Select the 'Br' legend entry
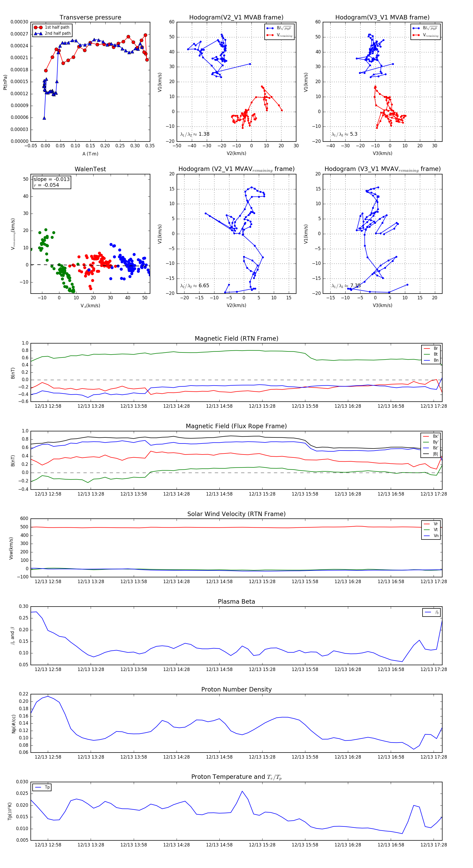This screenshot has height=868, width=473. (431, 349)
